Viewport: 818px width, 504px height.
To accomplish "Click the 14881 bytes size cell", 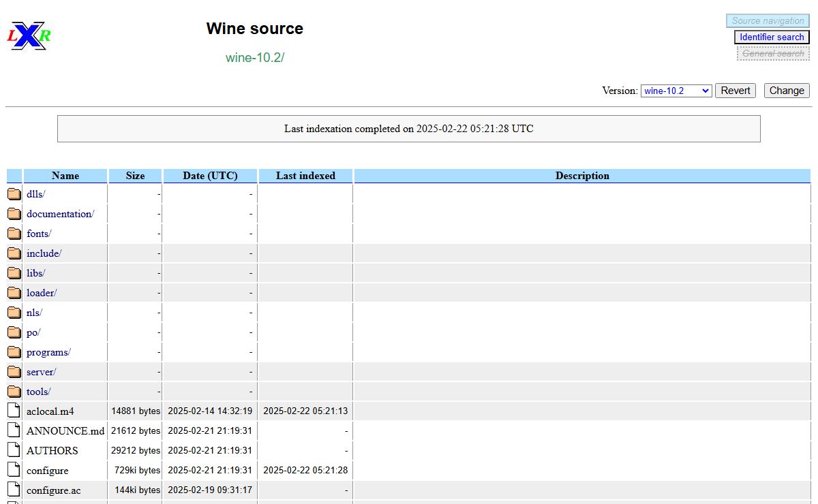I will (136, 411).
